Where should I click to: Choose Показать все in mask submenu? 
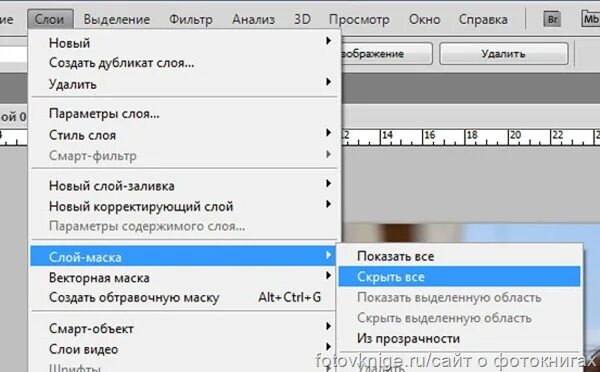pos(459,256)
